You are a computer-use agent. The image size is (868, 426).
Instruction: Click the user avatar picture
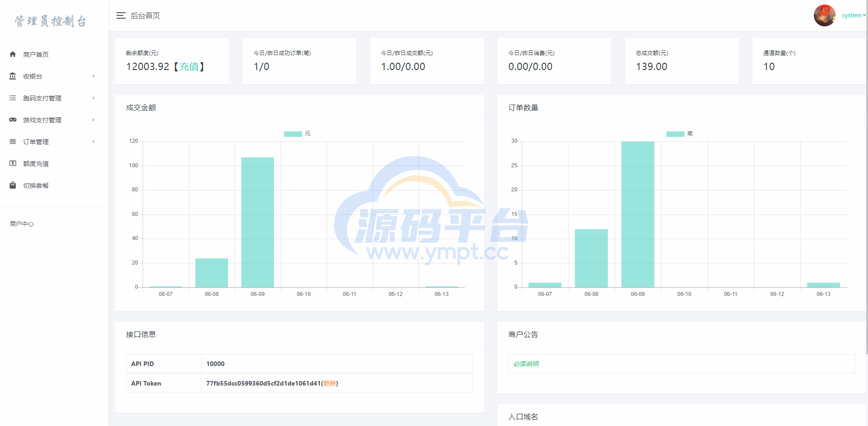pos(825,15)
